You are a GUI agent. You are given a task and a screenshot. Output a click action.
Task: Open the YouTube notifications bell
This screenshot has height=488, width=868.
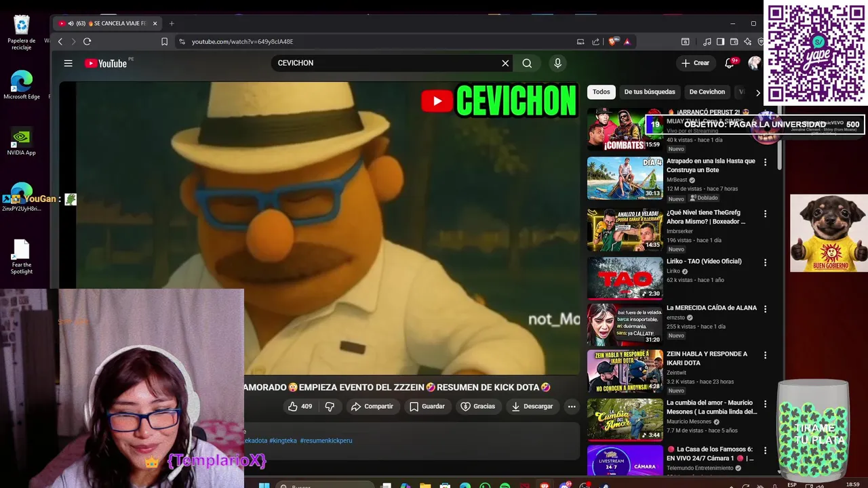pos(730,63)
